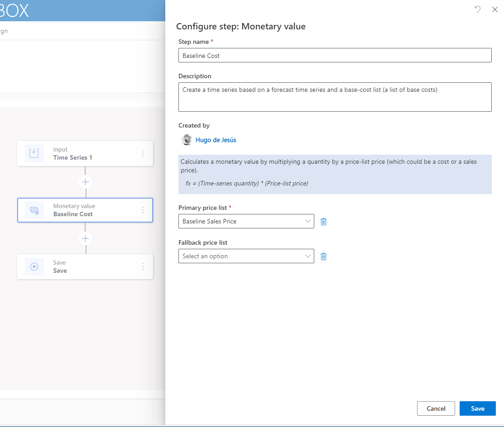Click the Step name input field

[x=335, y=55]
